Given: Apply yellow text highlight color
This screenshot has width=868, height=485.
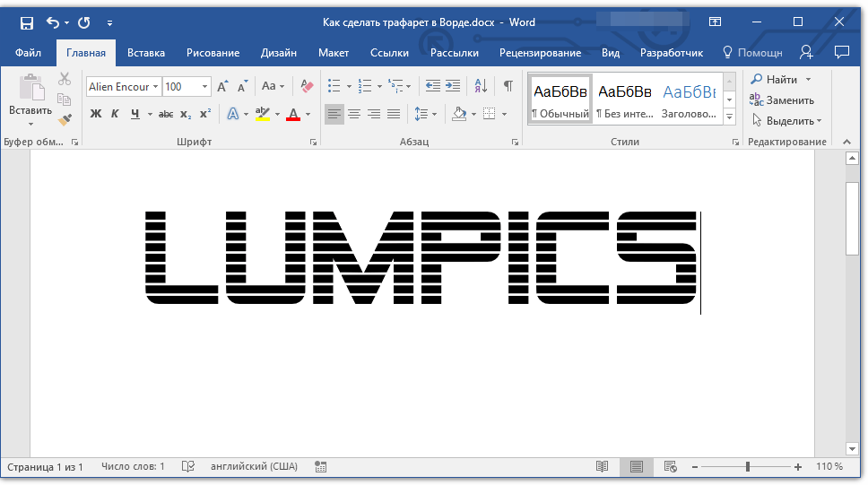Looking at the screenshot, I should click(263, 114).
